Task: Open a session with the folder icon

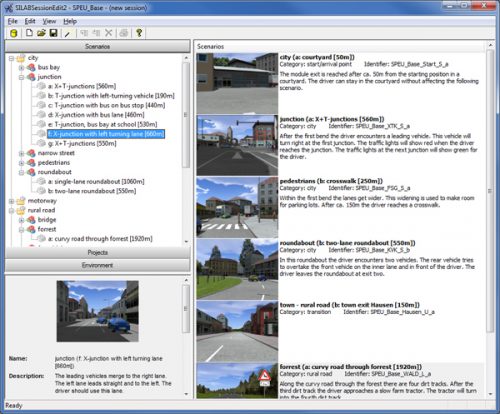Action: [x=41, y=33]
